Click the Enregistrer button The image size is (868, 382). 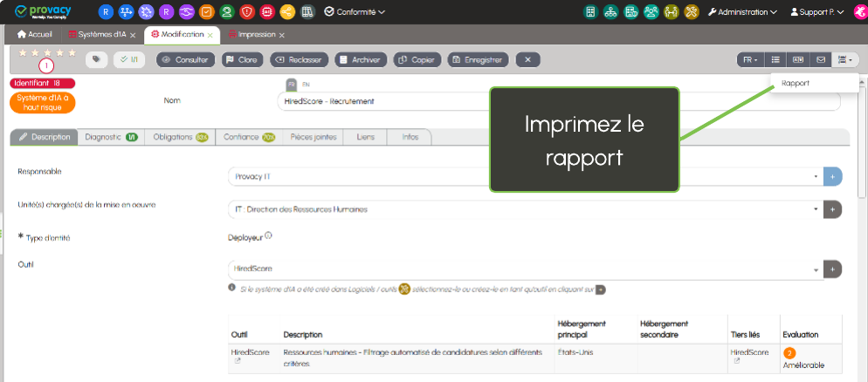click(x=478, y=60)
